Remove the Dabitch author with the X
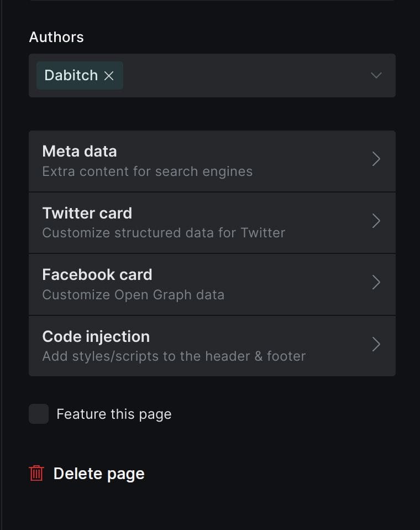The image size is (420, 530). point(109,76)
